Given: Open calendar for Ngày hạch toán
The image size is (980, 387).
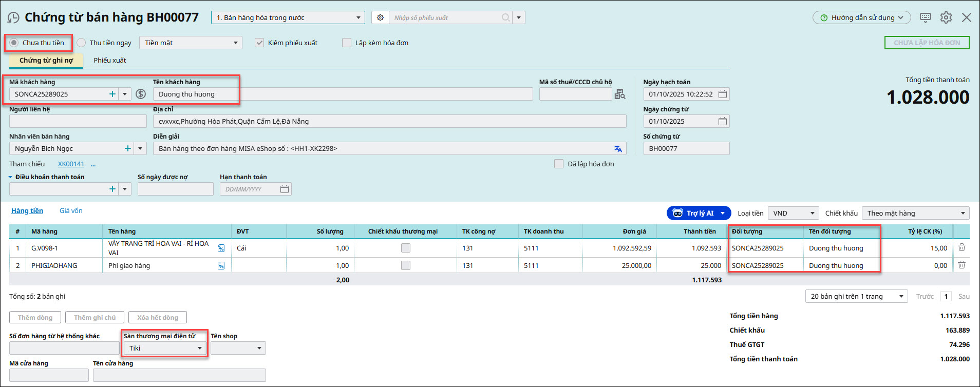Looking at the screenshot, I should tap(723, 94).
